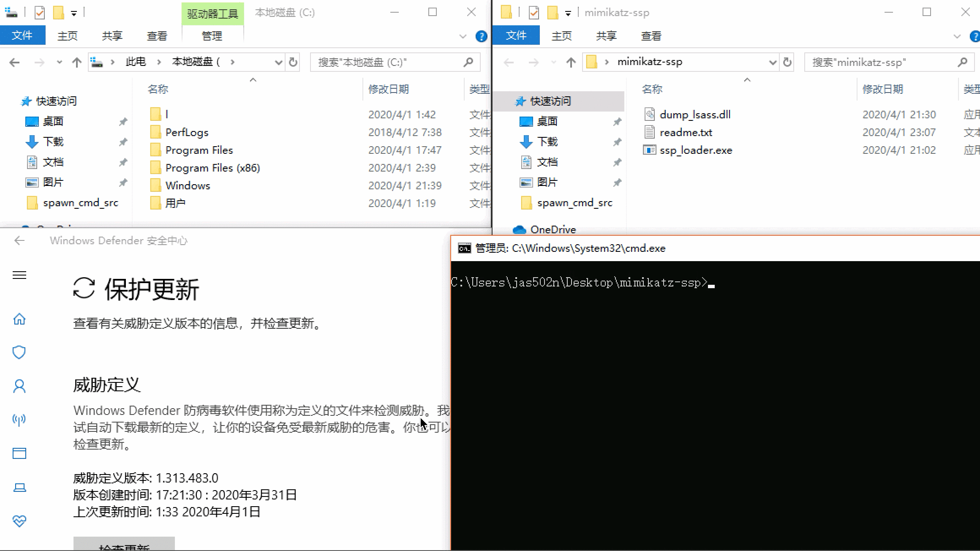Expand 此电 breadcrumb chevron in C: Explorer
The height and width of the screenshot is (551, 980).
(x=159, y=62)
